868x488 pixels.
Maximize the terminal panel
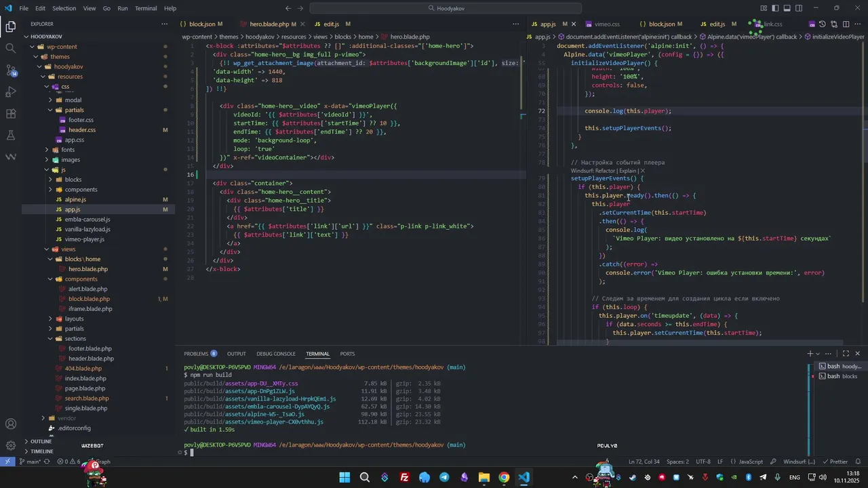click(846, 354)
